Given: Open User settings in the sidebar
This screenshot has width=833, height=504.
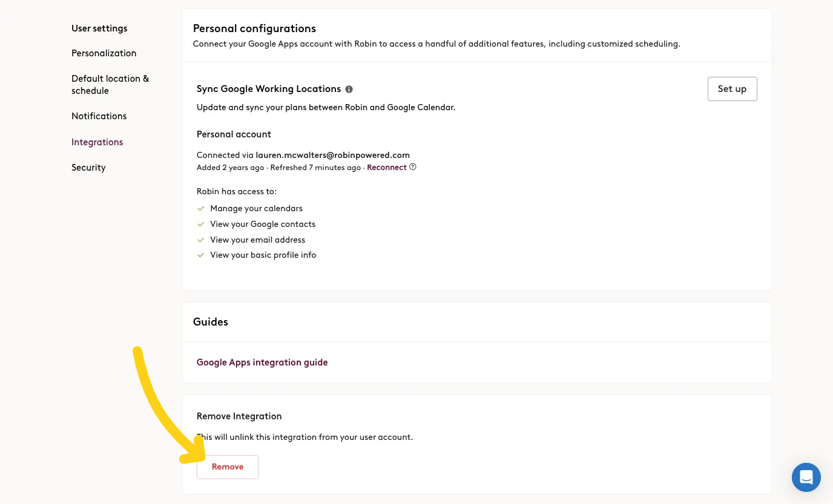Looking at the screenshot, I should (x=99, y=28).
